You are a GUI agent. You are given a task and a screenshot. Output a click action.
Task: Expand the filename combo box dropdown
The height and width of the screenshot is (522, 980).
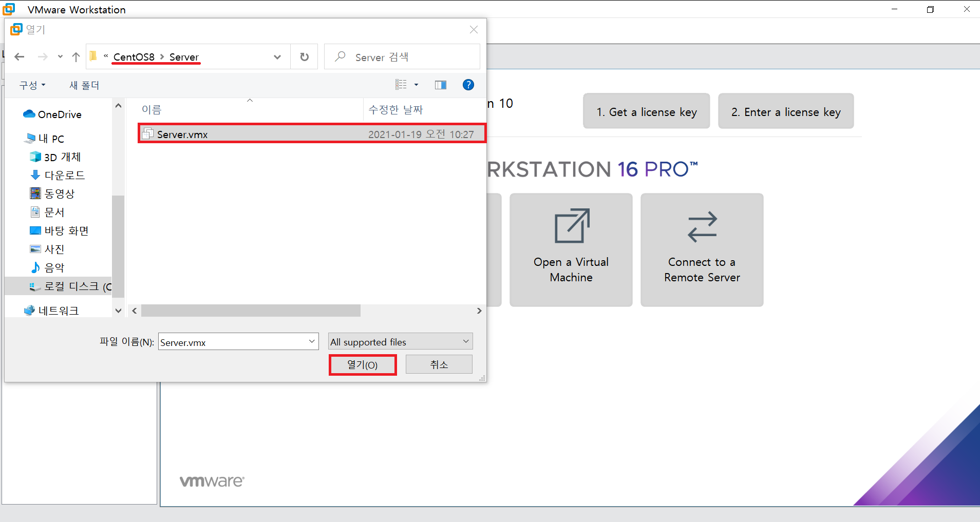(x=312, y=342)
